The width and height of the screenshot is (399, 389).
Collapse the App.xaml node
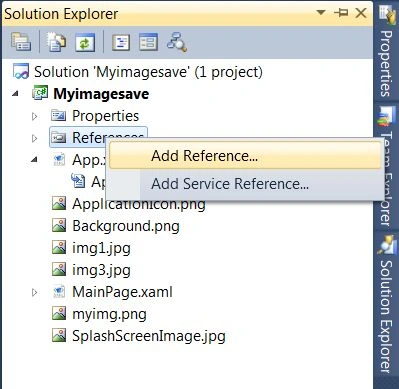pos(34,160)
